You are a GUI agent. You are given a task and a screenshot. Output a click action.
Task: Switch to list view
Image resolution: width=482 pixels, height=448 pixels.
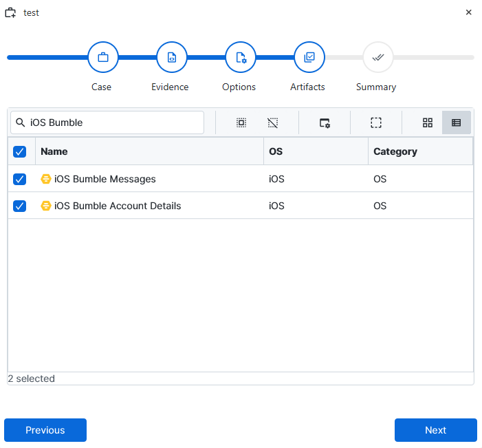456,122
